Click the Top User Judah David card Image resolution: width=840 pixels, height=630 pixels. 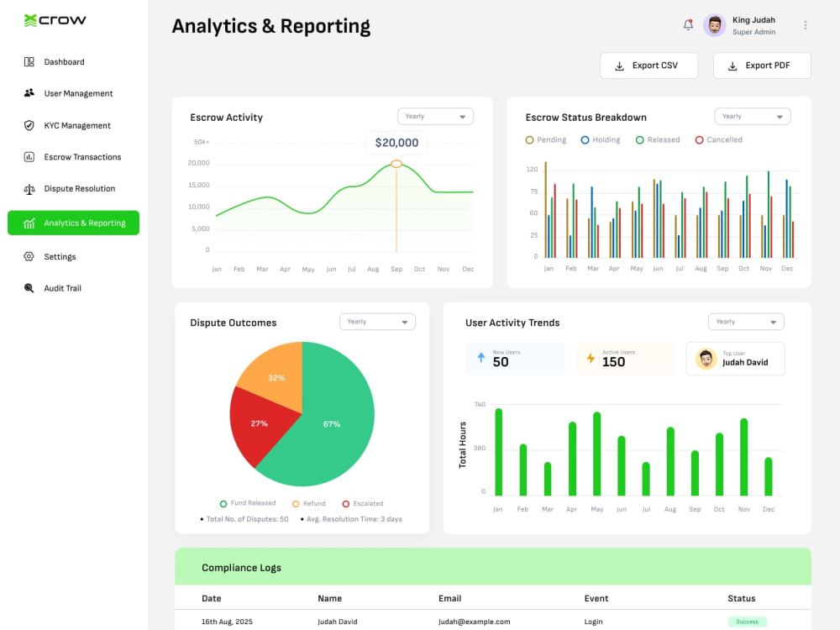pos(735,359)
